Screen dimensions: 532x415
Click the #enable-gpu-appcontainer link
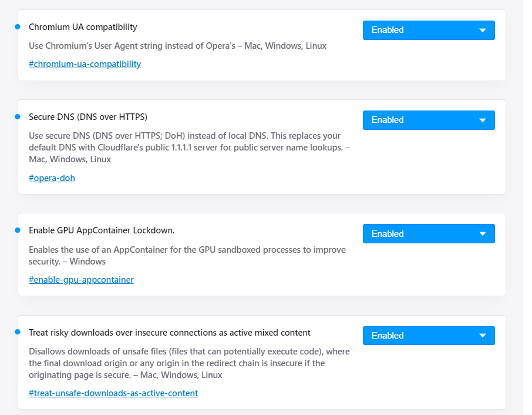(81, 280)
